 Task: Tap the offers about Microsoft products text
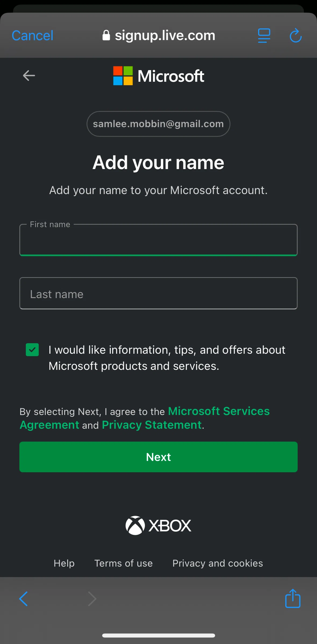167,358
